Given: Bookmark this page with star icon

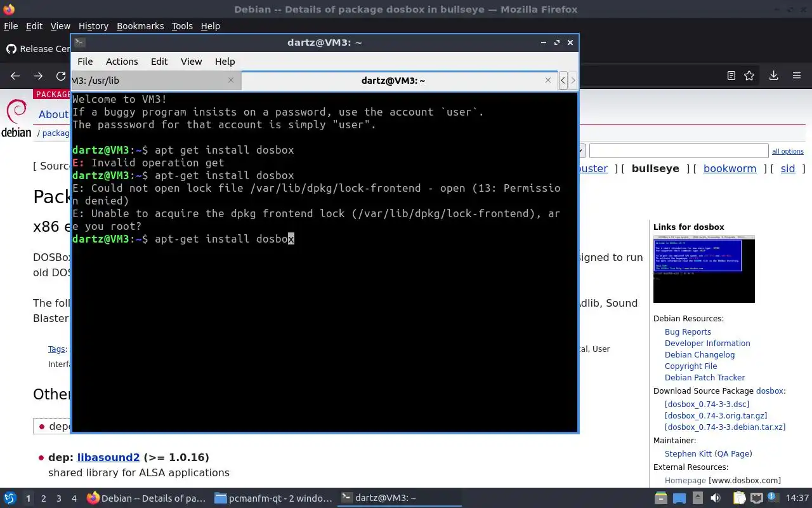Looking at the screenshot, I should (749, 76).
